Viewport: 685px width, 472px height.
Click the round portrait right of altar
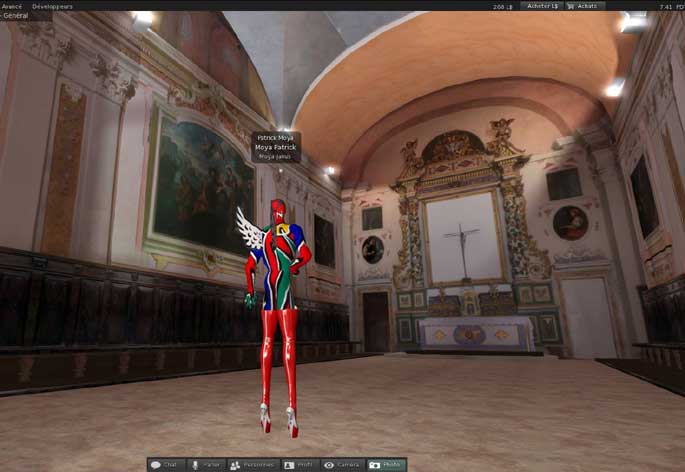(x=570, y=222)
